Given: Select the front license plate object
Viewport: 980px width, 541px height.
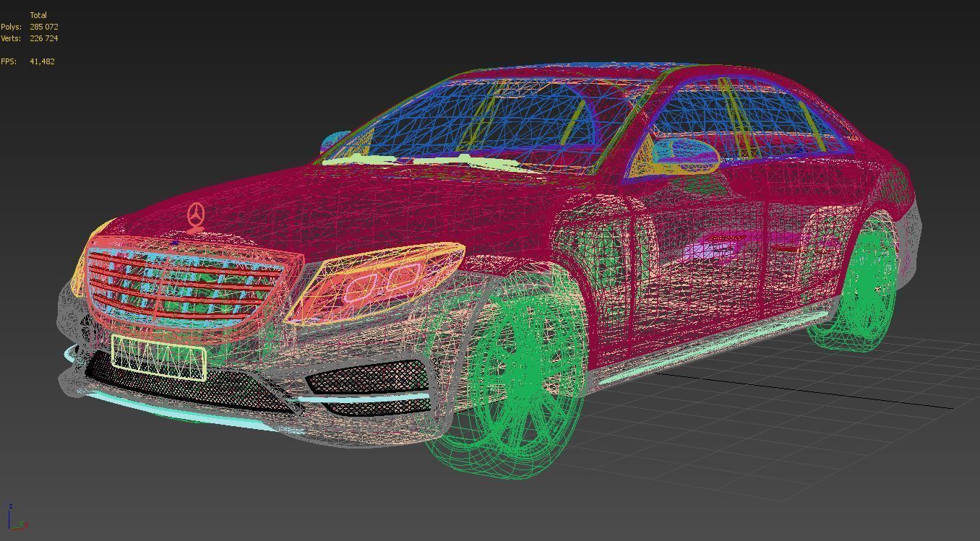Looking at the screenshot, I should [159, 358].
